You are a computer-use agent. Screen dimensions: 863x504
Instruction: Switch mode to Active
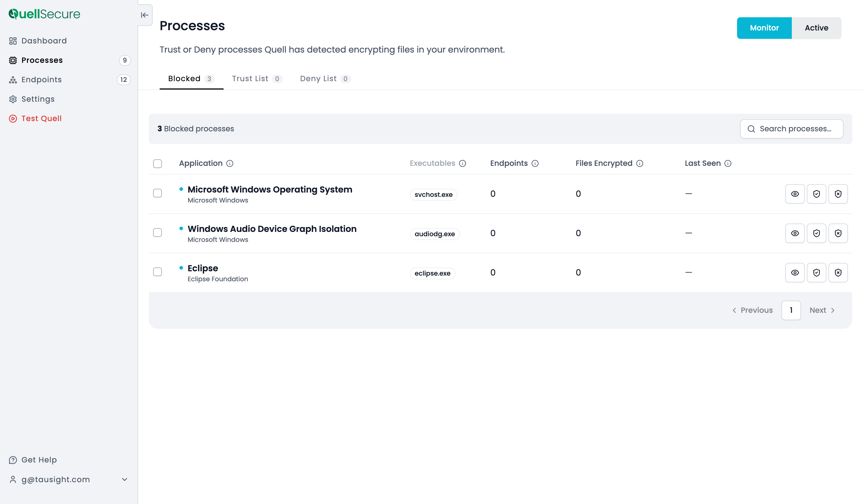816,28
